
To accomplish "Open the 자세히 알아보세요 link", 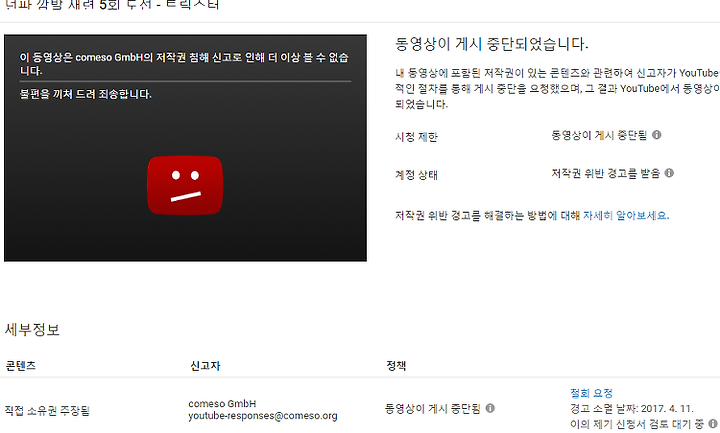I will coord(624,215).
